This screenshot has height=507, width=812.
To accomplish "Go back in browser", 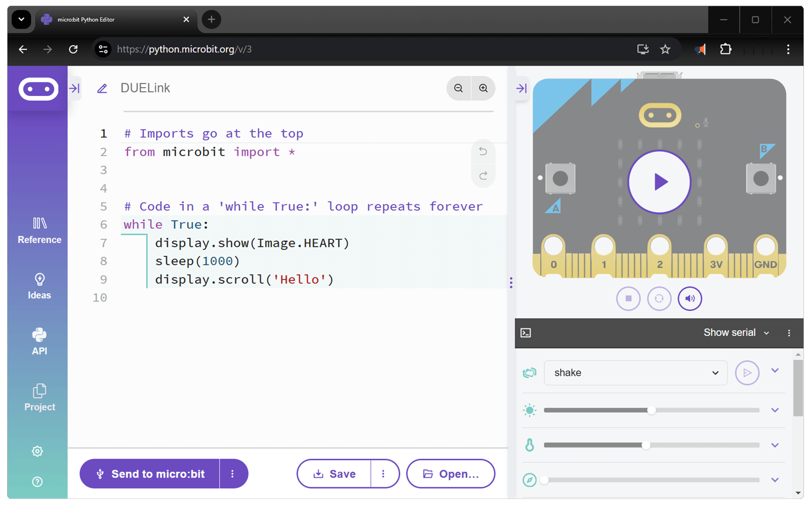I will pyautogui.click(x=23, y=49).
